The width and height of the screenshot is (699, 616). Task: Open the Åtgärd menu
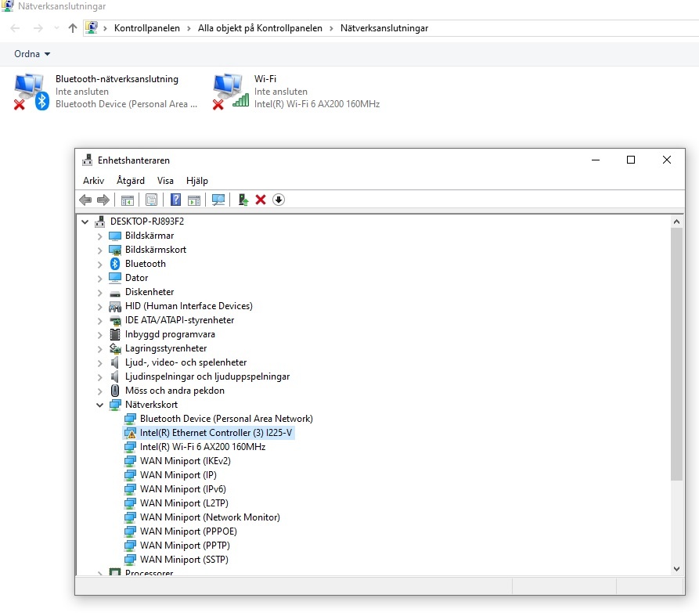(x=131, y=181)
